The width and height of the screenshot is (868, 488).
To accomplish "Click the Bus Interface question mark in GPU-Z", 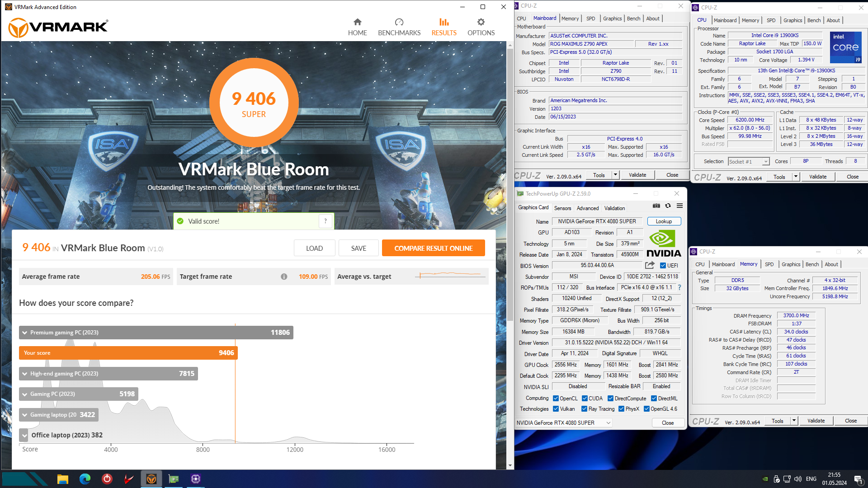I will (x=679, y=287).
